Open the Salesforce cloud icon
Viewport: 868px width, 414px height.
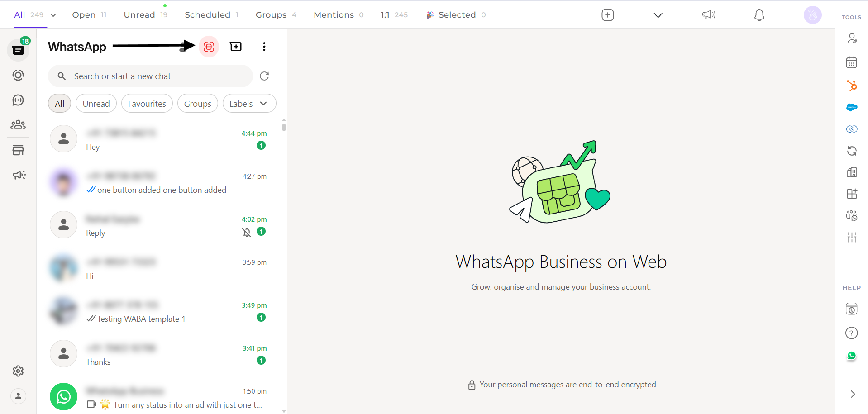tap(852, 107)
